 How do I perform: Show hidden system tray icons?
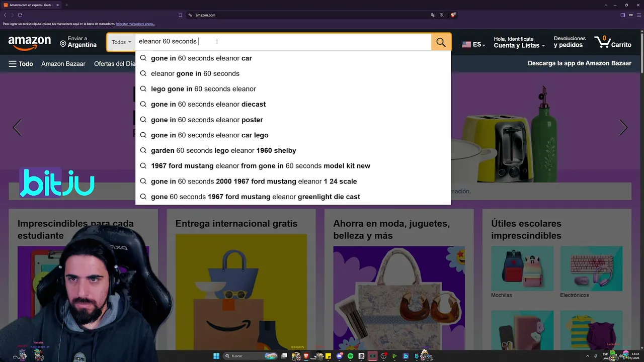click(587, 356)
